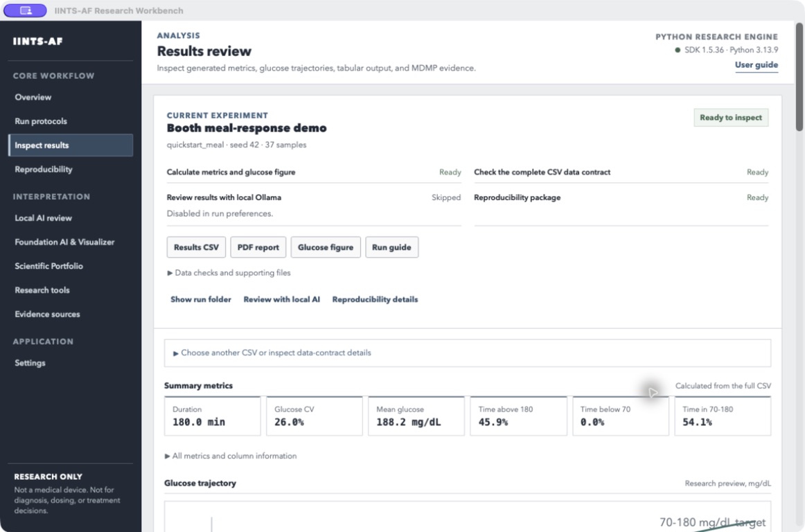Click Calculate metrics and glucose figure row
805x532 pixels.
314,172
